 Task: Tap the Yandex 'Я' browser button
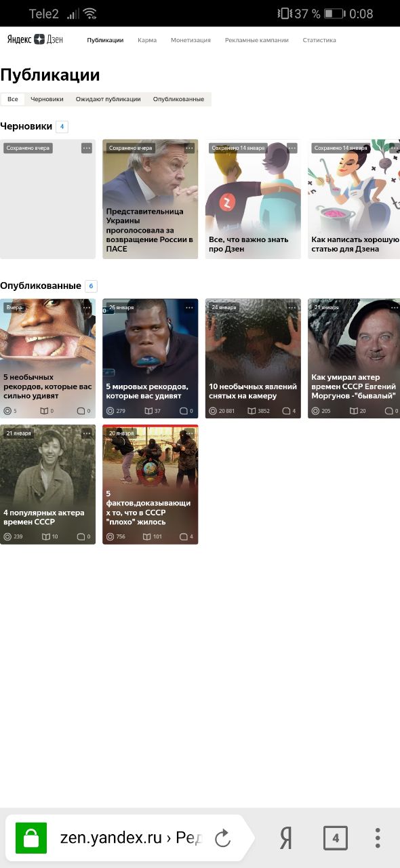pyautogui.click(x=286, y=838)
